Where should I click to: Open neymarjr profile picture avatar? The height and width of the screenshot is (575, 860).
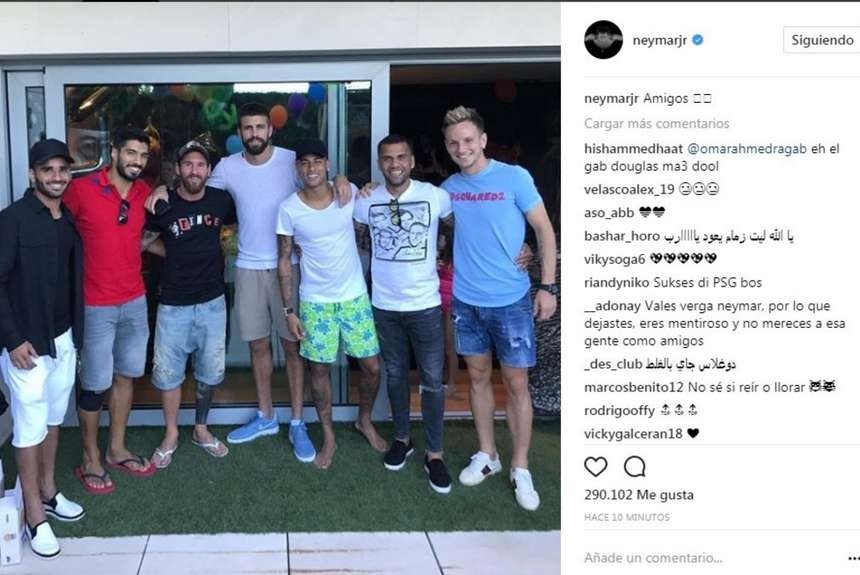603,40
